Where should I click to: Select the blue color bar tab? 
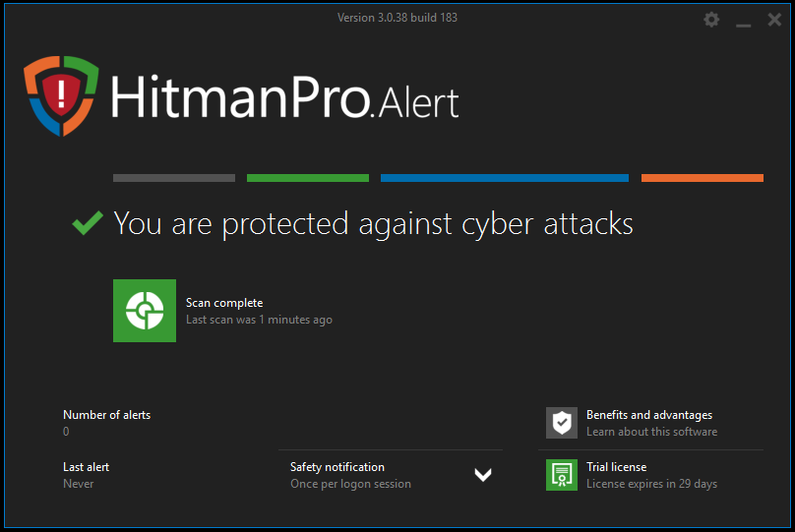[504, 178]
